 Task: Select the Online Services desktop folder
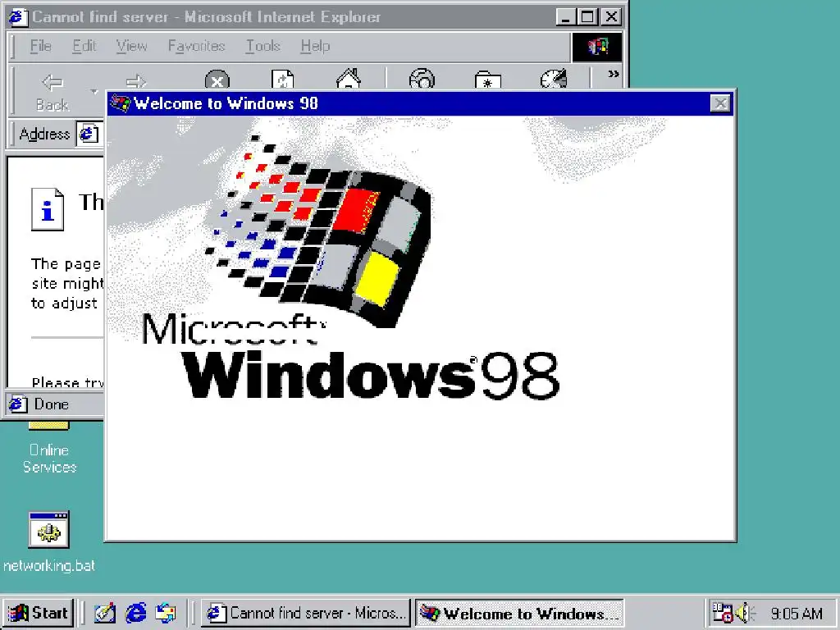(x=49, y=449)
